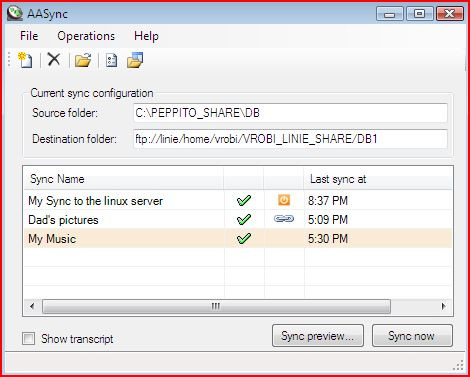Viewport: 470px width, 377px height.
Task: Enable the Show transcript checkbox
Action: click(28, 339)
